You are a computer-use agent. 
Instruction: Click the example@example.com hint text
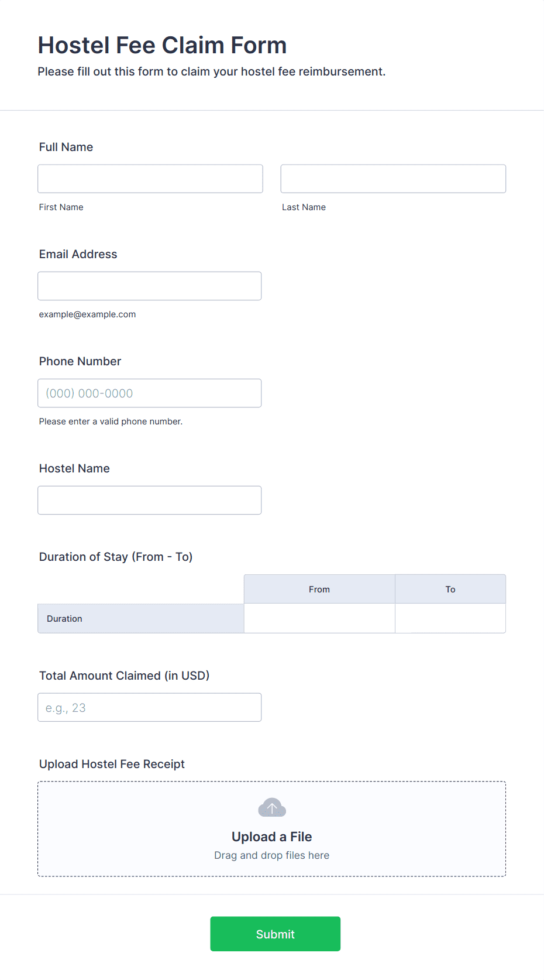tap(88, 314)
